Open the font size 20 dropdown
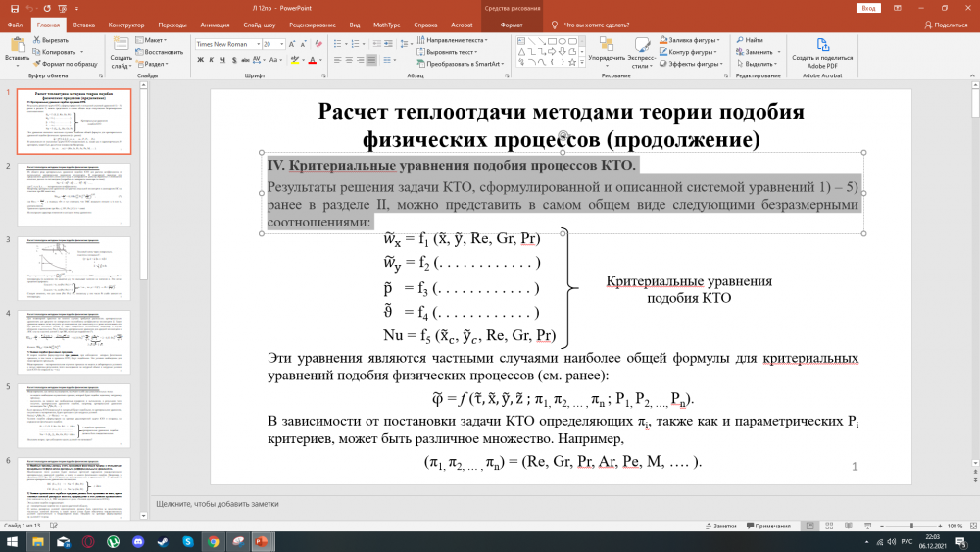980x552 pixels. [x=282, y=44]
